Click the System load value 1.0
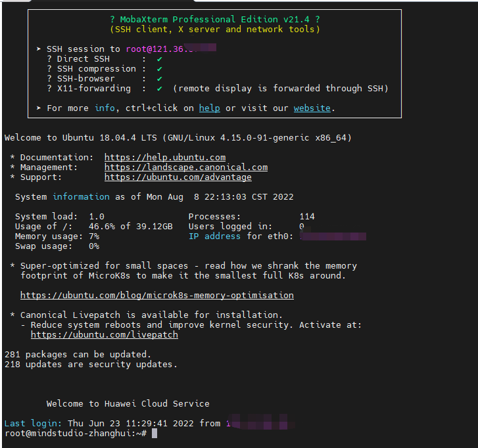Viewport: 478px width, 448px height. click(x=97, y=217)
